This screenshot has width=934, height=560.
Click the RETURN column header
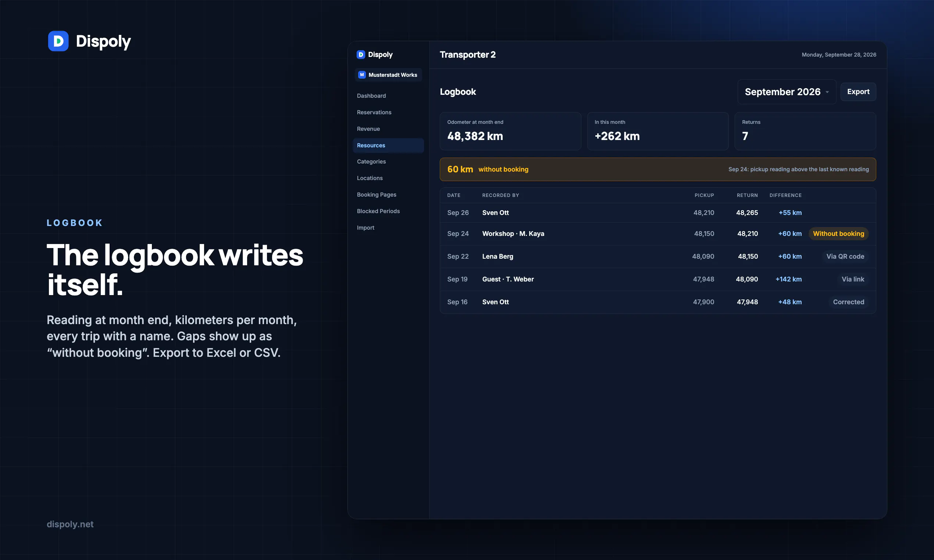tap(747, 195)
